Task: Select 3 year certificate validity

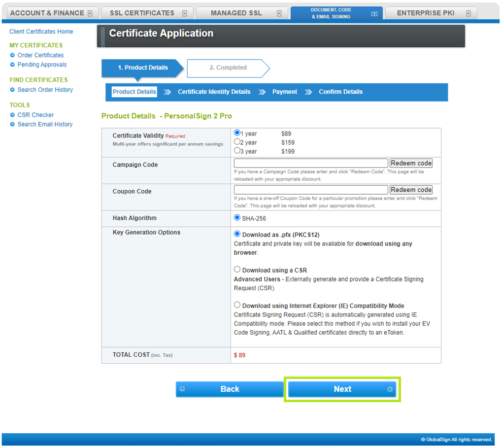Action: coord(237,150)
